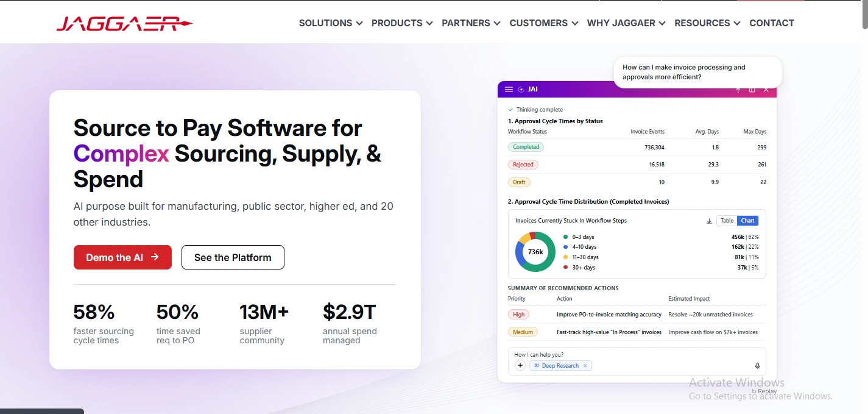Viewport: 868px width, 414px height.
Task: Click the 162k | 22% value
Action: tap(745, 247)
